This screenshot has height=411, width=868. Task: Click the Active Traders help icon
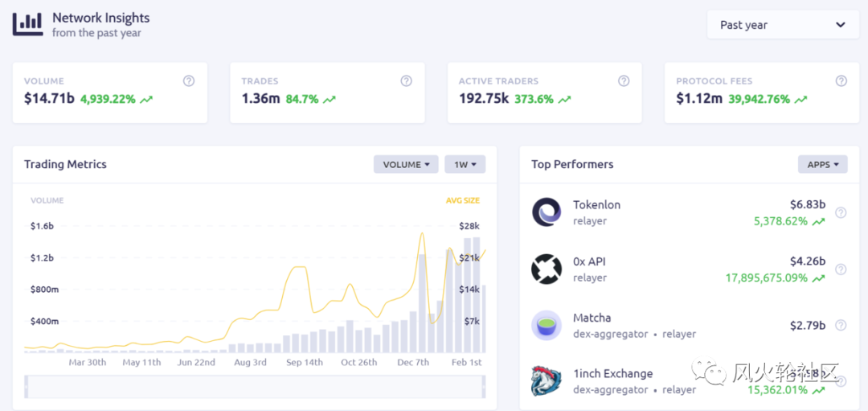[624, 81]
